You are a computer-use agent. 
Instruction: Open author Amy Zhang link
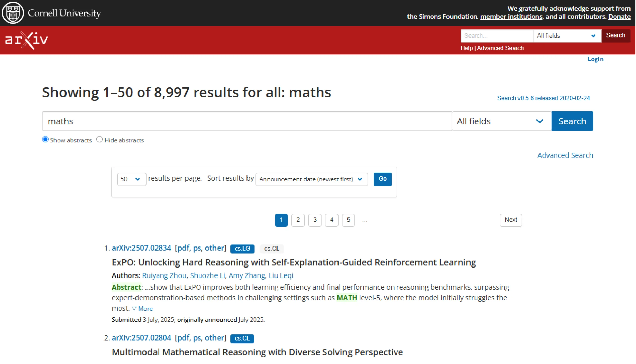[247, 276]
